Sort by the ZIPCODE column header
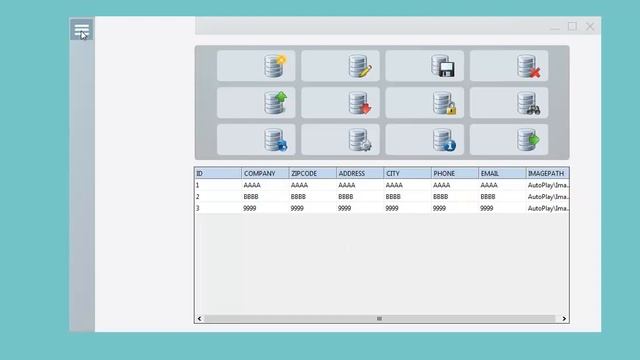 (x=313, y=173)
